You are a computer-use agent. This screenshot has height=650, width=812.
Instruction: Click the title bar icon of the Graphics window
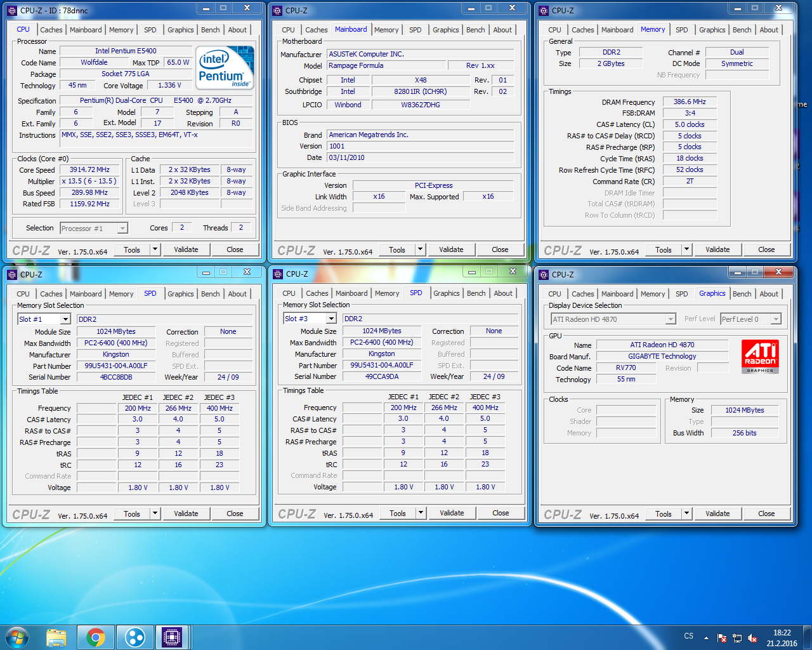click(543, 274)
